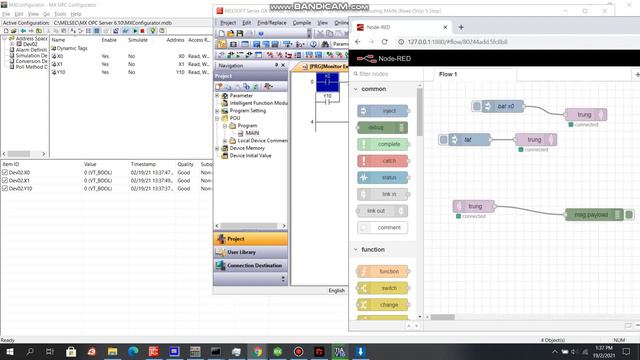Expand Dev02 node in Address Space tree
Screen dimensions: 640x360
point(12,44)
